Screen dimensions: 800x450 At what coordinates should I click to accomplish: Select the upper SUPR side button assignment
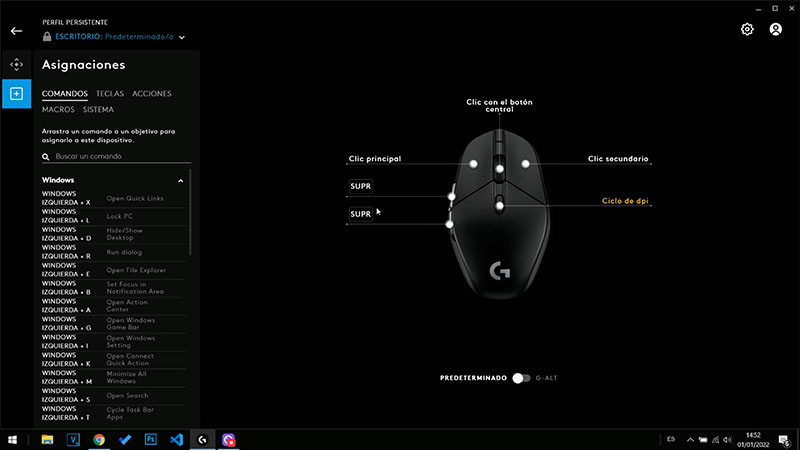coord(361,186)
